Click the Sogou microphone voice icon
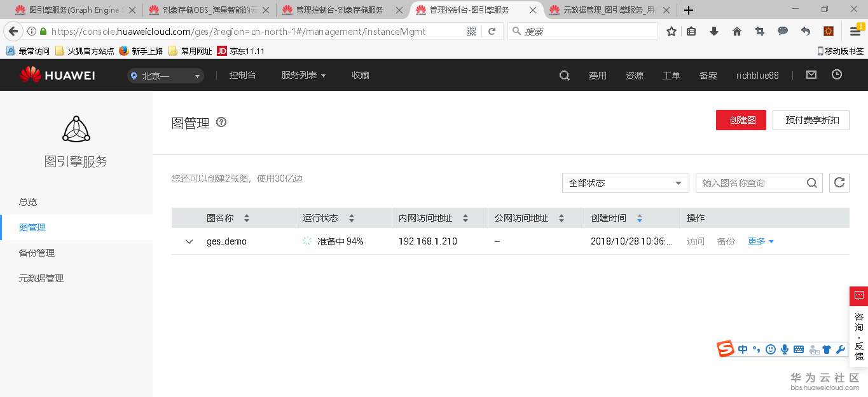Viewport: 868px width, 397px height. coord(785,349)
